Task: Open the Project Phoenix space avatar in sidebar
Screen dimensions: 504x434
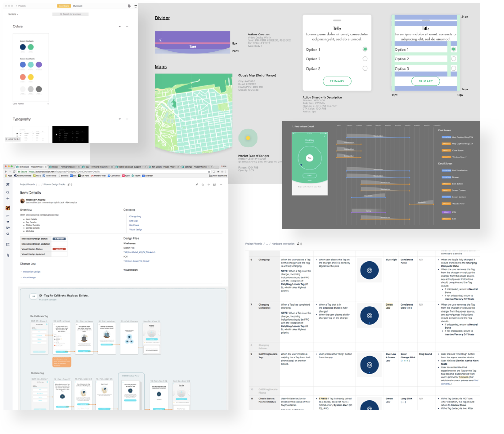Action: 8,208
